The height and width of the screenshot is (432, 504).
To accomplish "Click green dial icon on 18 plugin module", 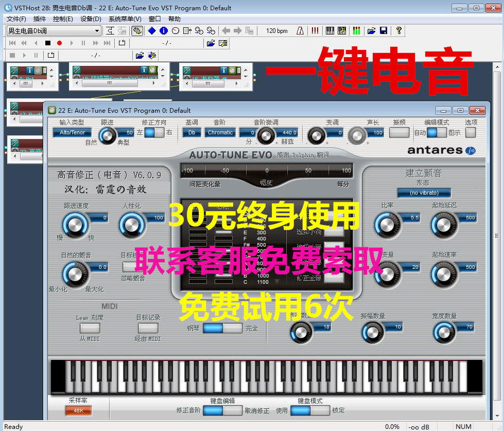I will (x=152, y=70).
